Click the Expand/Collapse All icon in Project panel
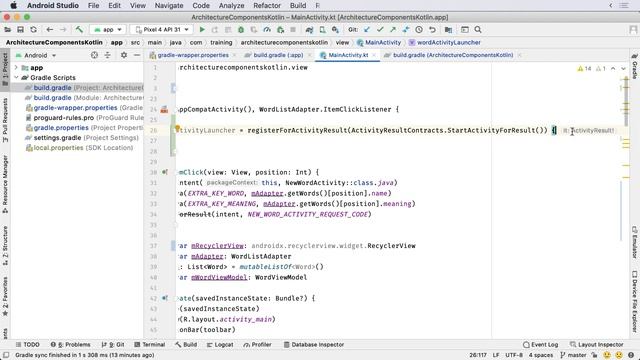Screen dimensions: 640x360 point(107,55)
